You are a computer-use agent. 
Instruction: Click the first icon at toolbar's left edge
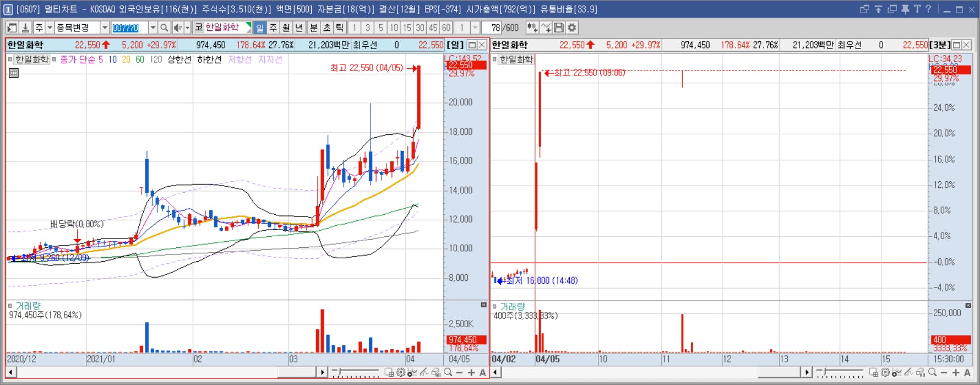12,28
